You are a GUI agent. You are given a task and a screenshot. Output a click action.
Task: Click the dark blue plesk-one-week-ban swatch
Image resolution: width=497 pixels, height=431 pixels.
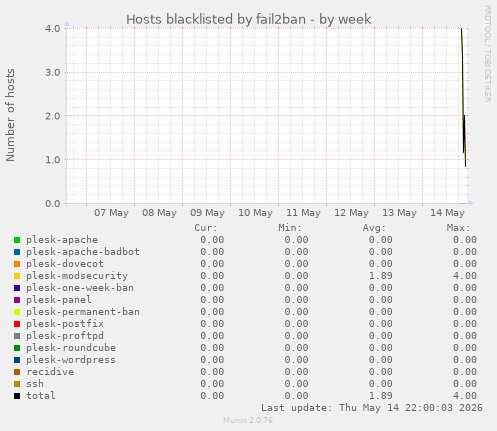(x=17, y=288)
